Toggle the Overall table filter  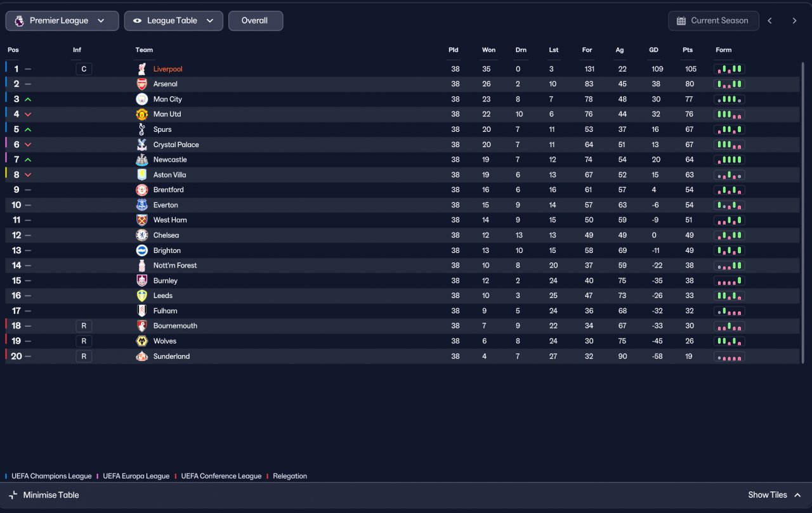click(x=256, y=21)
